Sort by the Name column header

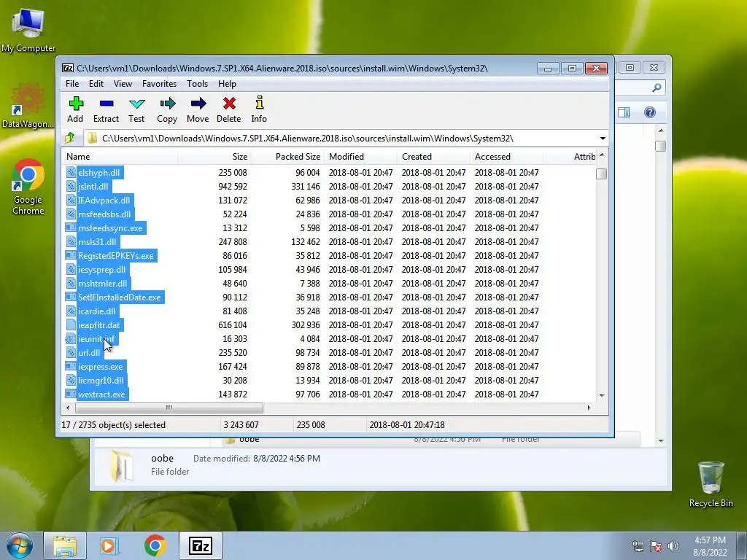120,157
